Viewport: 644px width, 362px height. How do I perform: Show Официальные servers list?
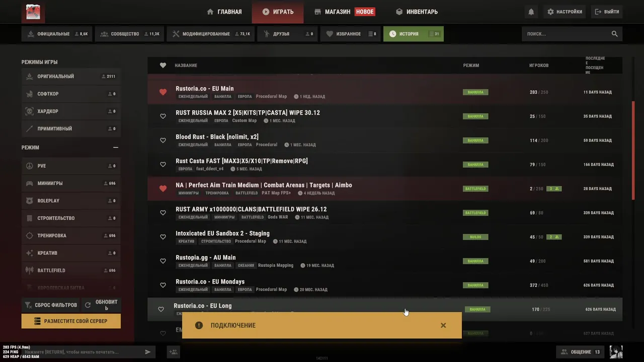click(x=57, y=34)
